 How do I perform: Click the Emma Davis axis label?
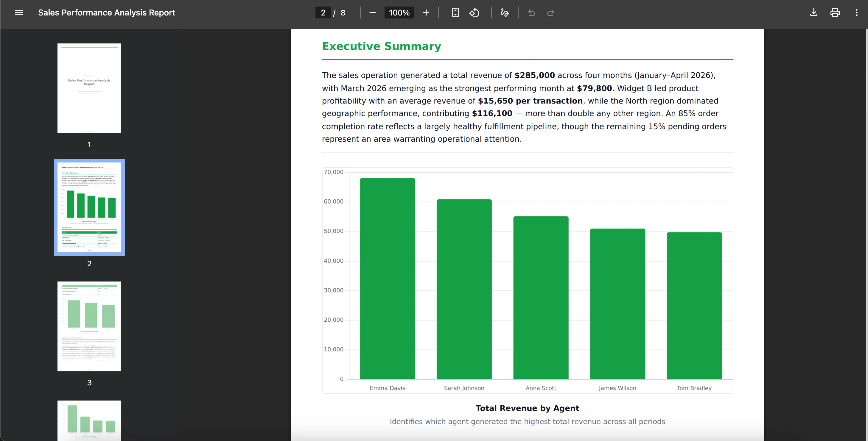pos(388,388)
